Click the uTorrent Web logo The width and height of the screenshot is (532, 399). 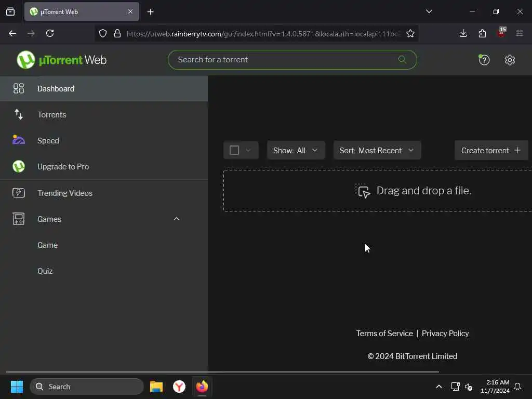pyautogui.click(x=61, y=60)
